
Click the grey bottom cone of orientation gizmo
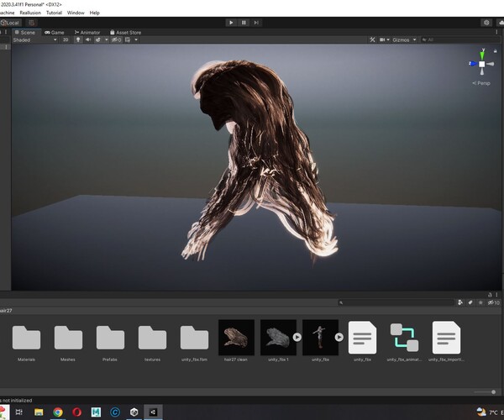point(482,71)
